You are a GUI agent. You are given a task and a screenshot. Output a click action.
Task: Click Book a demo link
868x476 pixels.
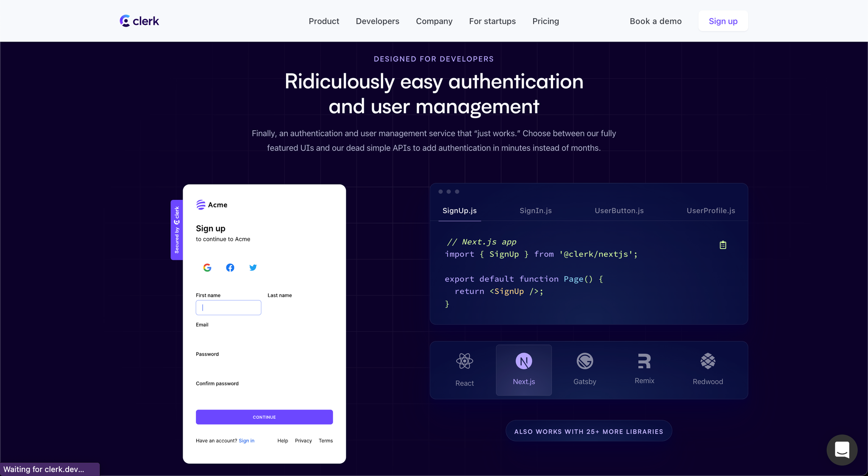656,21
